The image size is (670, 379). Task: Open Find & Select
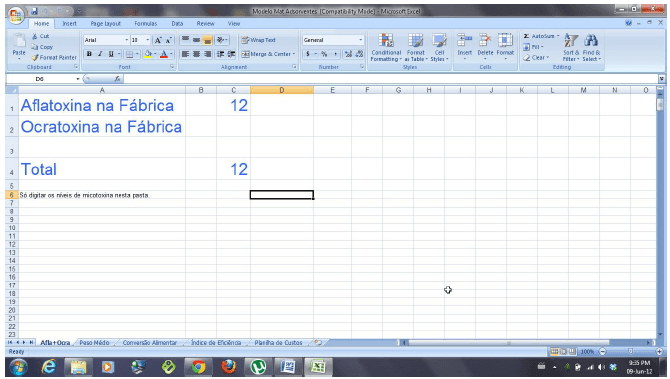[x=591, y=47]
